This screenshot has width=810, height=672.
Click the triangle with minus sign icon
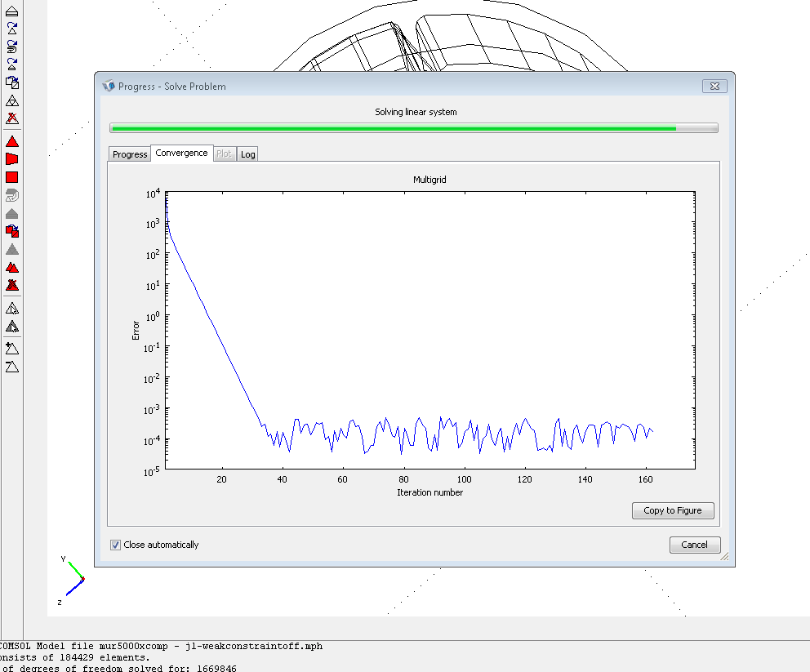tap(12, 367)
